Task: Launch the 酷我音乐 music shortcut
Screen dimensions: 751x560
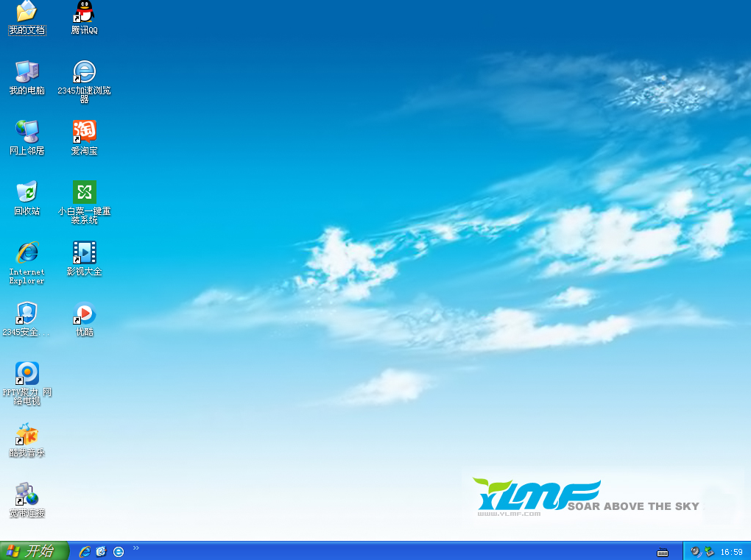Action: [27, 433]
